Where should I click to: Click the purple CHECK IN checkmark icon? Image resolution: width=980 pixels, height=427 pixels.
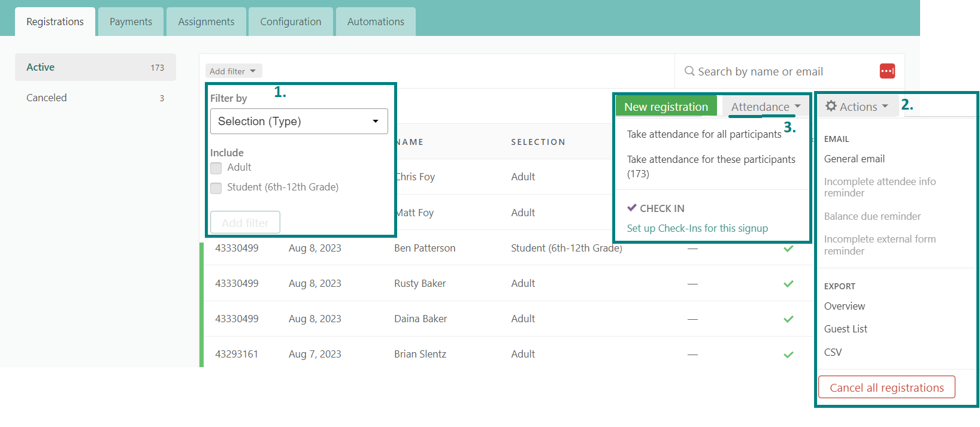click(632, 208)
